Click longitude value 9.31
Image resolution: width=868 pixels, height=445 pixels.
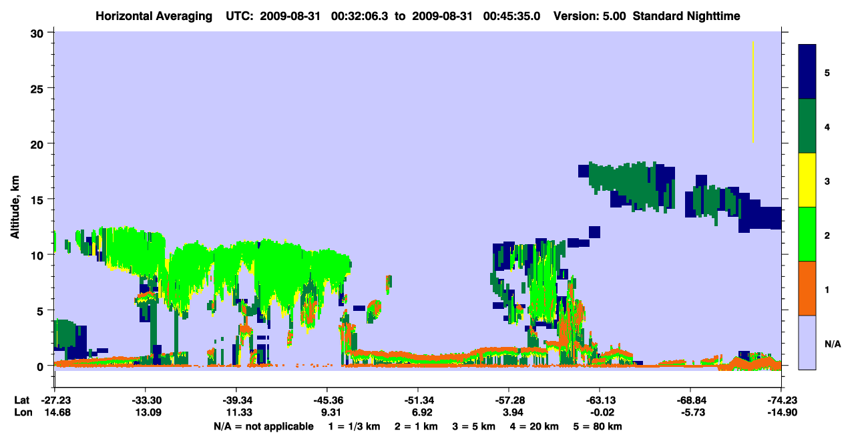(331, 413)
